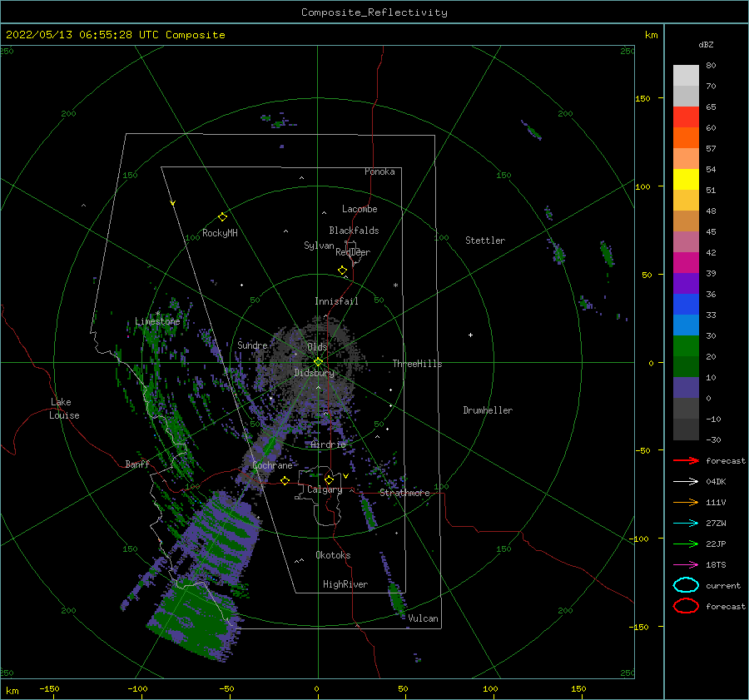Viewport: 749px width, 700px height.
Task: Click the ThreeHills label
Action: point(417,364)
